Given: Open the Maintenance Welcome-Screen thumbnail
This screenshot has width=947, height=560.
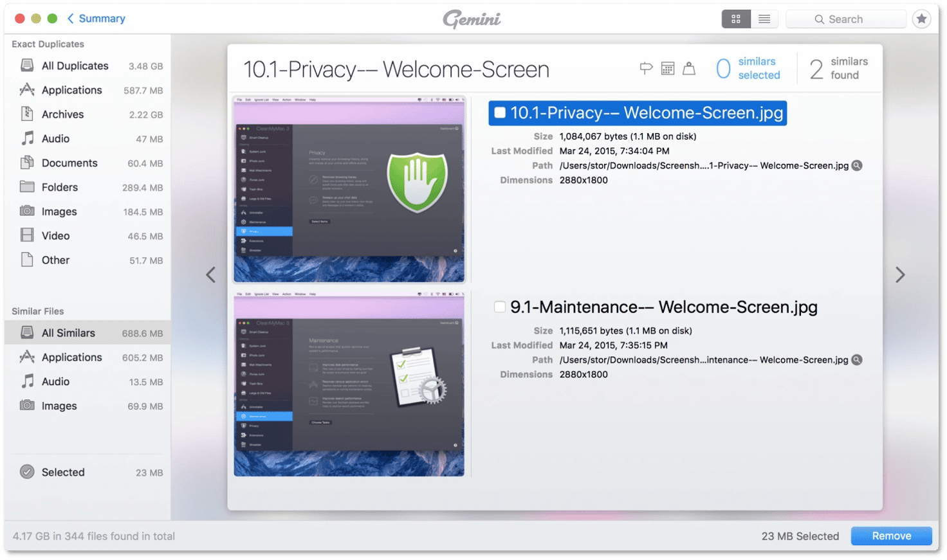Looking at the screenshot, I should (x=349, y=384).
